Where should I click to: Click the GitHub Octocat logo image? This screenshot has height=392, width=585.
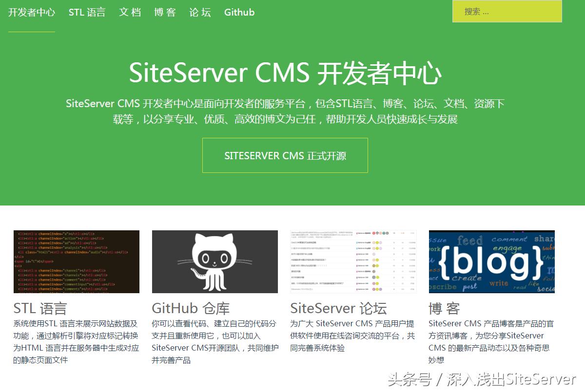tap(214, 261)
